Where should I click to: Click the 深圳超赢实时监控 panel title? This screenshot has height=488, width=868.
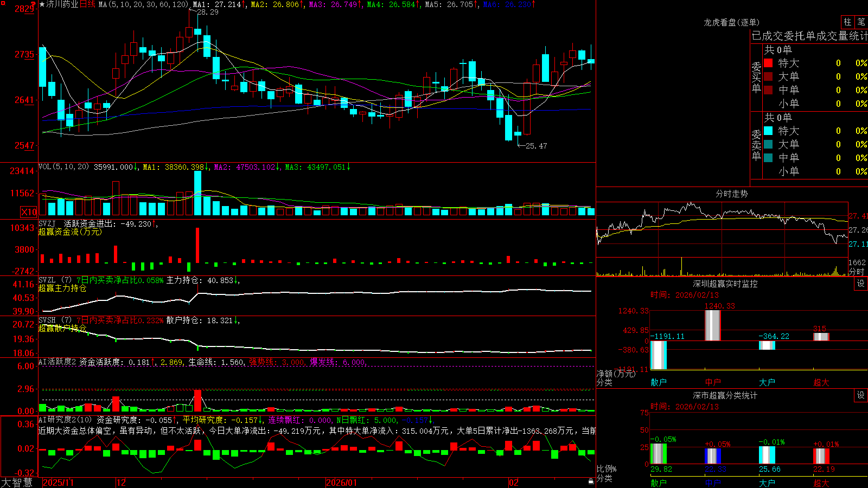pos(725,284)
